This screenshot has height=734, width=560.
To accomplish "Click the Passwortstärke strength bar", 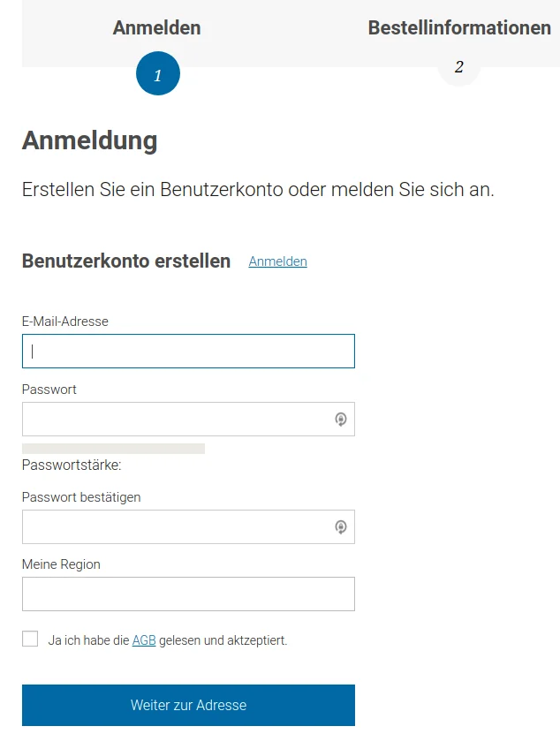I will point(113,449).
